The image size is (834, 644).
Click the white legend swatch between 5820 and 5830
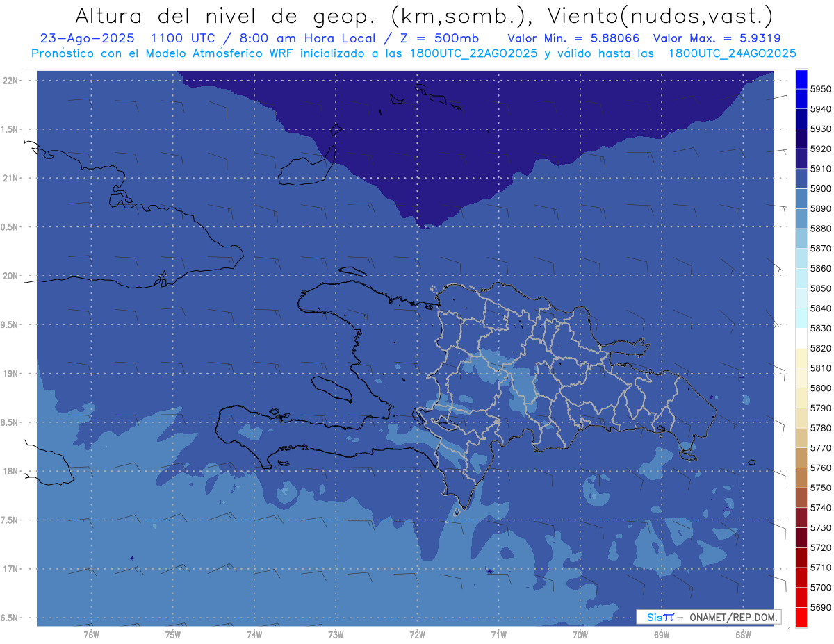[801, 338]
